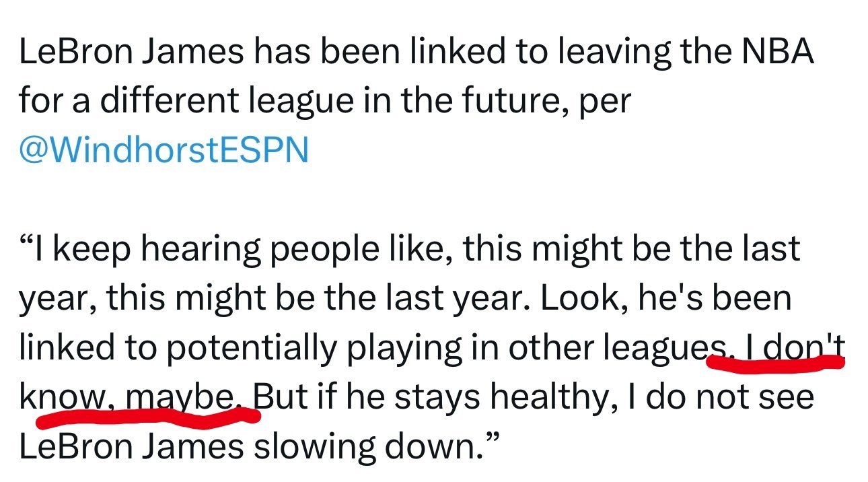Click the red underline beneath "know, maybe."
This screenshot has height=482, width=868.
pos(147,417)
